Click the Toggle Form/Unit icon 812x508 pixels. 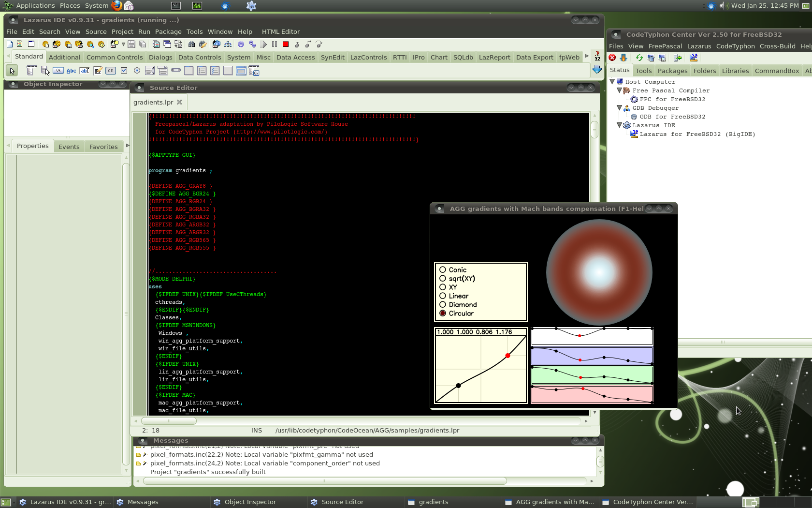pos(178,44)
